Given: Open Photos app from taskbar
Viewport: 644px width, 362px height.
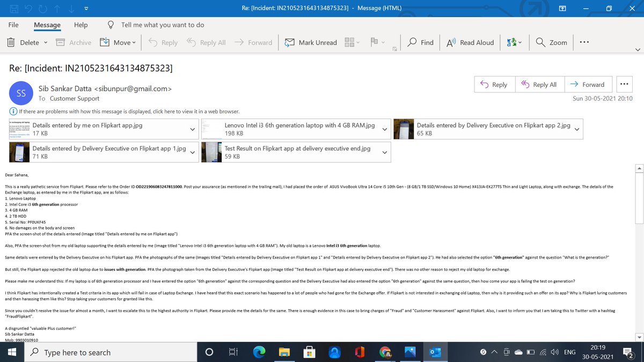Looking at the screenshot, I should pyautogui.click(x=409, y=352).
